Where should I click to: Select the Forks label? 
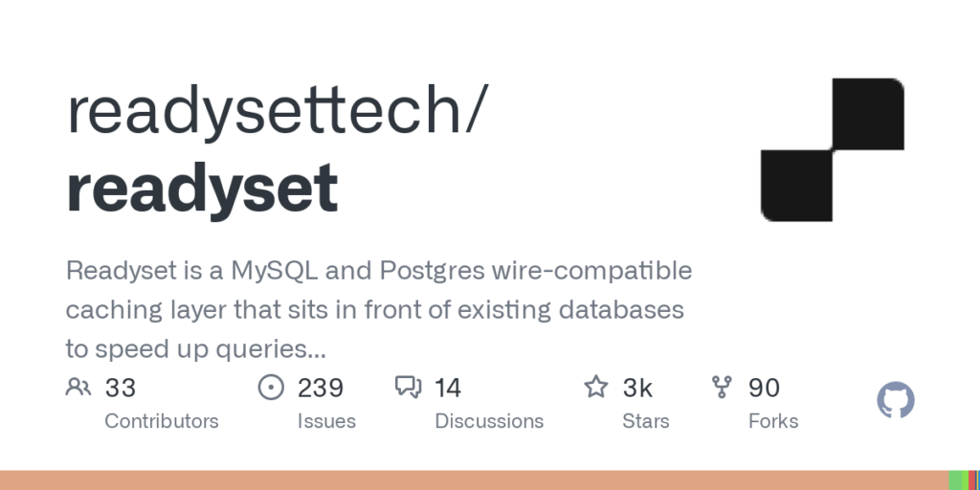pos(773,421)
